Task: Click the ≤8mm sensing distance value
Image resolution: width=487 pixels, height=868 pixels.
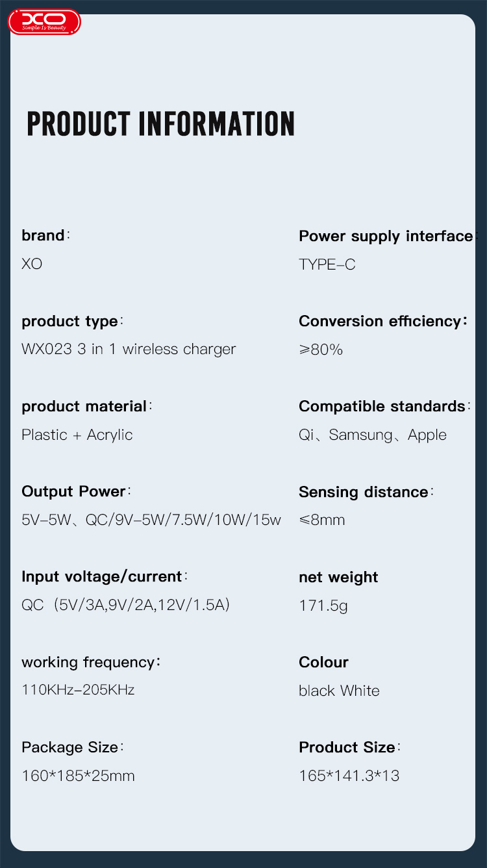Action: tap(322, 520)
